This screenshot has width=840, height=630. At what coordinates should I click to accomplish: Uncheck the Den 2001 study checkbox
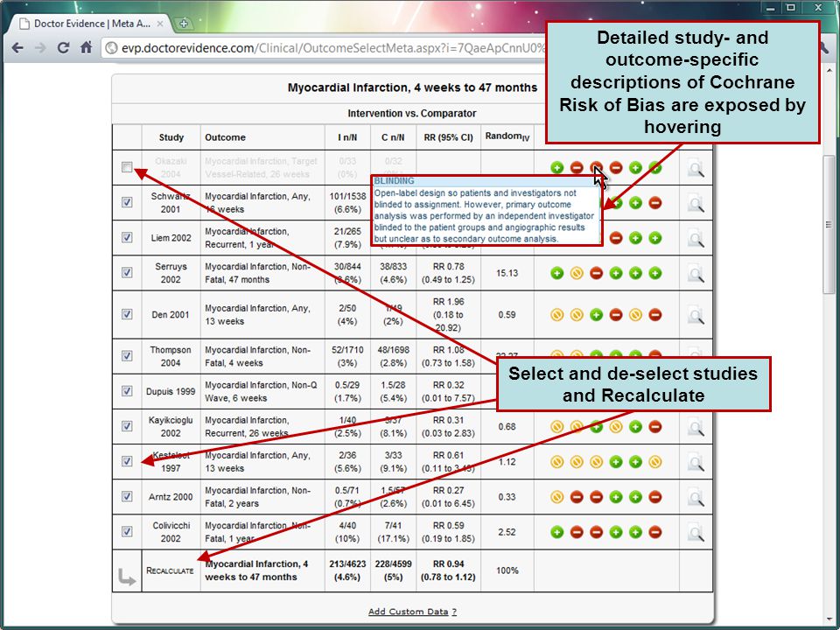127,314
